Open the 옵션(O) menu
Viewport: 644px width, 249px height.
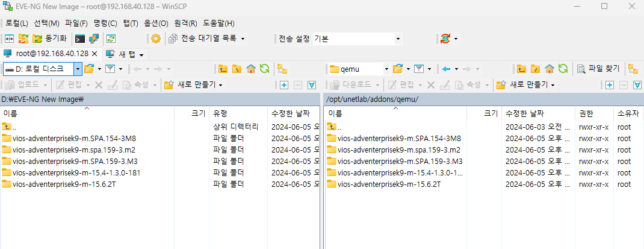pyautogui.click(x=156, y=23)
